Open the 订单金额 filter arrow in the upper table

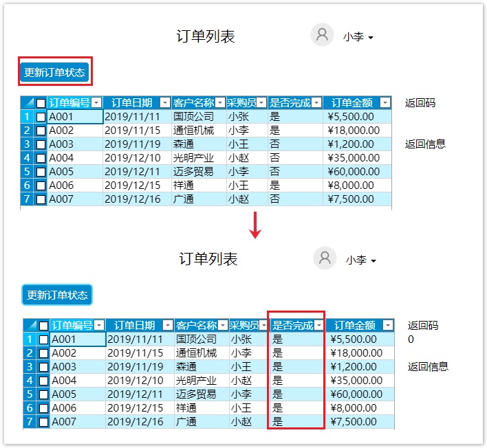(x=385, y=103)
